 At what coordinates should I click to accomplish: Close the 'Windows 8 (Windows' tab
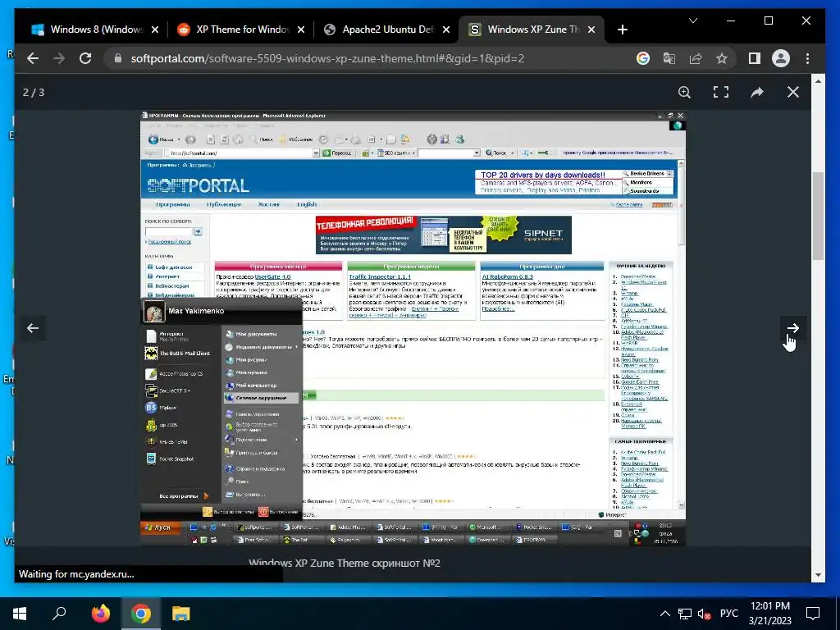pyautogui.click(x=155, y=30)
